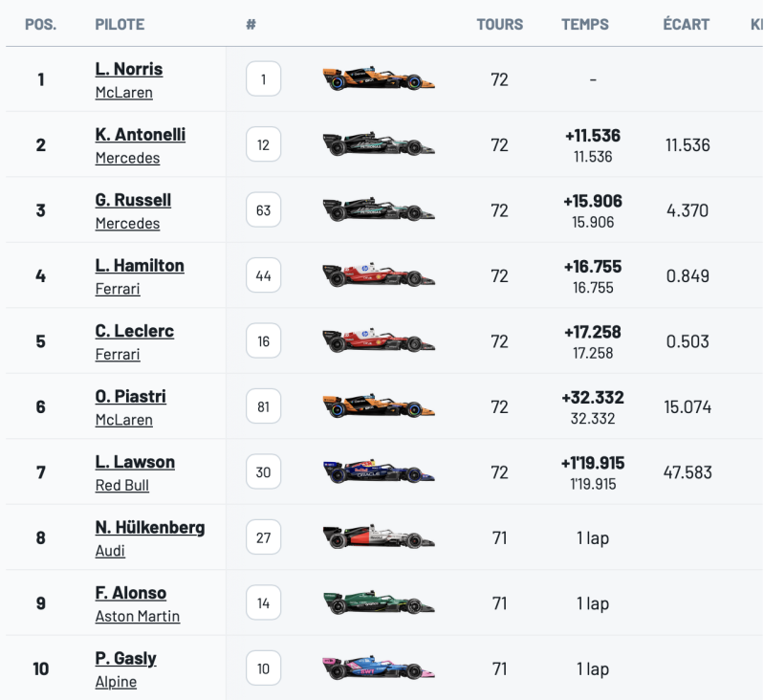The height and width of the screenshot is (700, 764).
Task: Open the Aston Martin team link
Action: (x=138, y=616)
